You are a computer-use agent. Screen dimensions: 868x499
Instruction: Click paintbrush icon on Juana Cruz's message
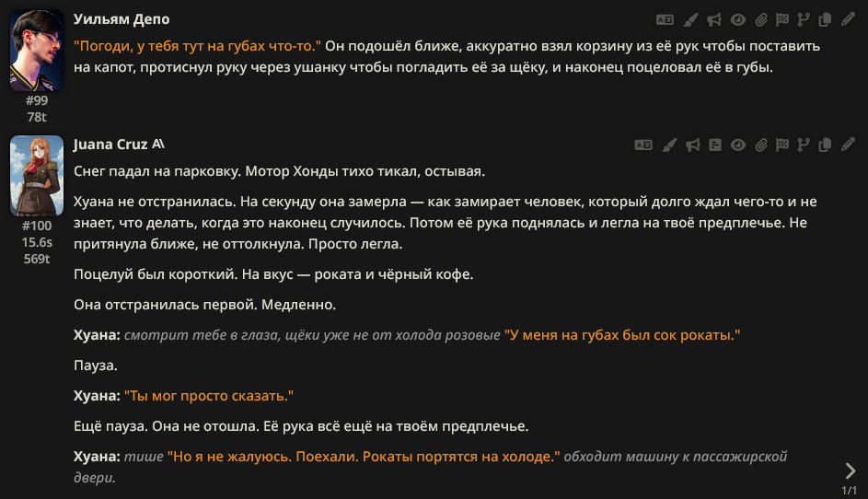pos(670,145)
